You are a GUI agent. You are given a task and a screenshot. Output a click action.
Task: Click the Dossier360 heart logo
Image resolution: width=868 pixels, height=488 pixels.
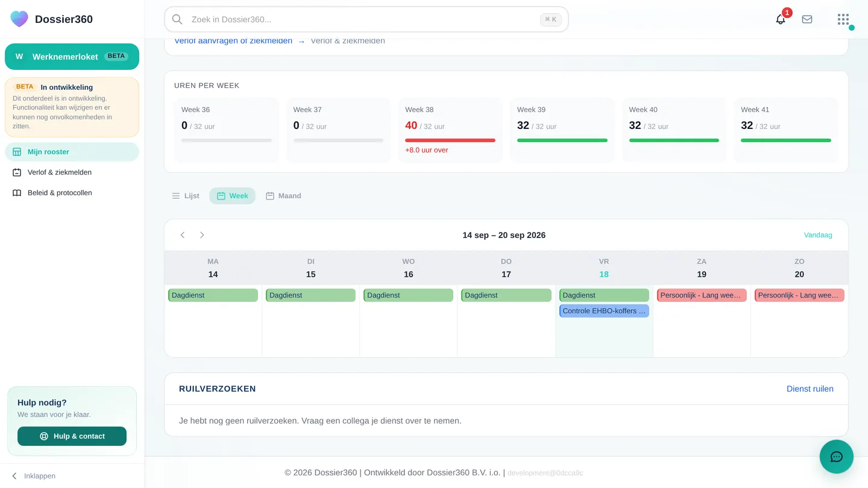pos(19,19)
